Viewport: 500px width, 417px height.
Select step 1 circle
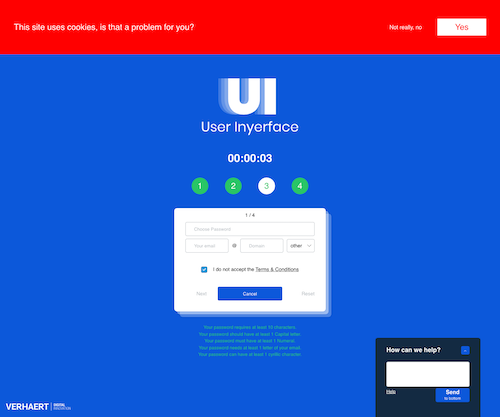tap(200, 186)
